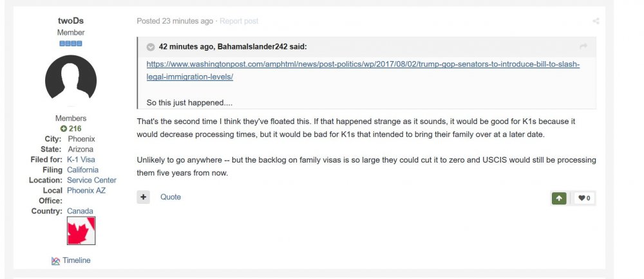Viewport: 644px width, 279px height.
Task: Open the Washington Post article link
Action: [363, 71]
